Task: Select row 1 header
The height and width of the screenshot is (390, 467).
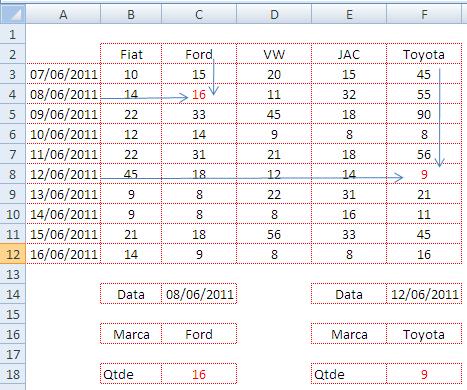Action: [x=13, y=34]
